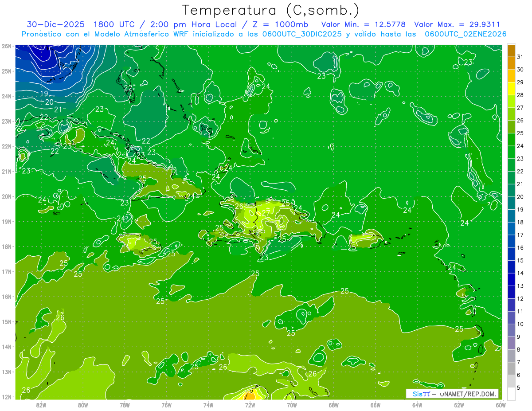
Task: Click the '22N' latitude axis label
Action: click(6, 146)
